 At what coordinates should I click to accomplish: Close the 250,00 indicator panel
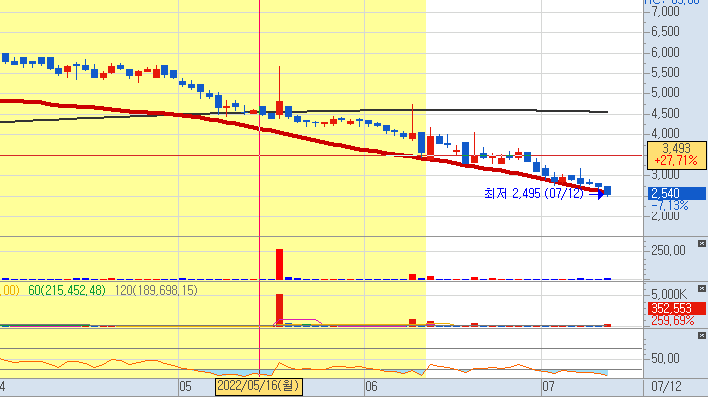tap(702, 244)
